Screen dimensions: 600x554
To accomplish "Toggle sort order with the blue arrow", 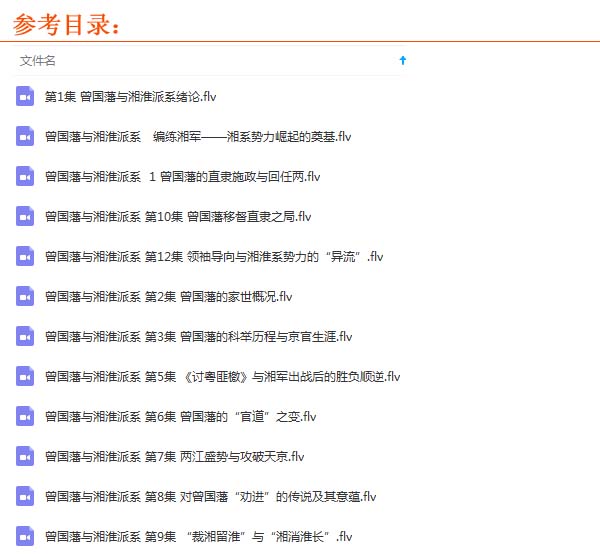I will click(x=402, y=60).
